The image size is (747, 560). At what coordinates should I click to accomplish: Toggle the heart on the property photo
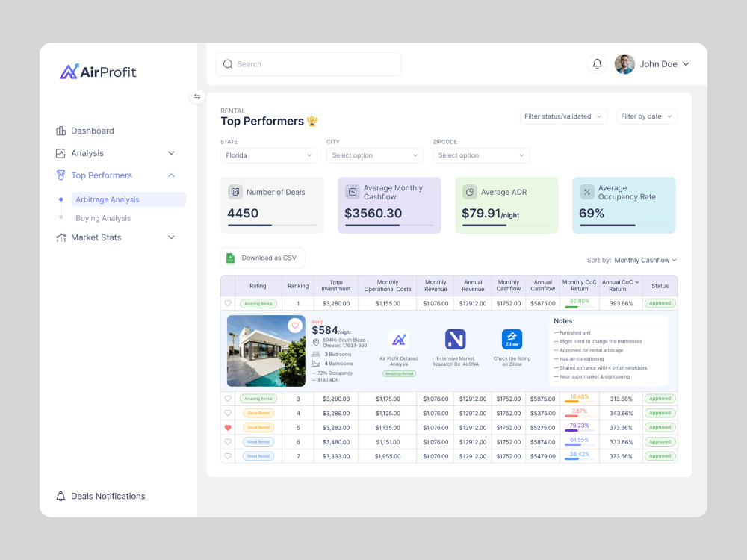coord(295,326)
